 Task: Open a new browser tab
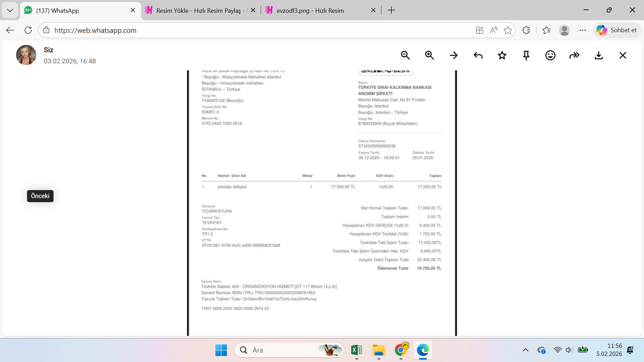click(391, 10)
